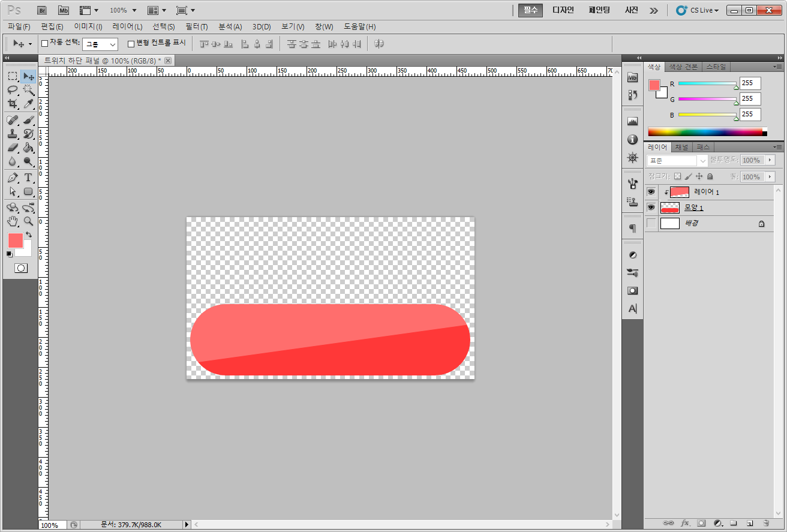Hide the 모양 1 layer
This screenshot has width=787, height=532.
coord(651,208)
